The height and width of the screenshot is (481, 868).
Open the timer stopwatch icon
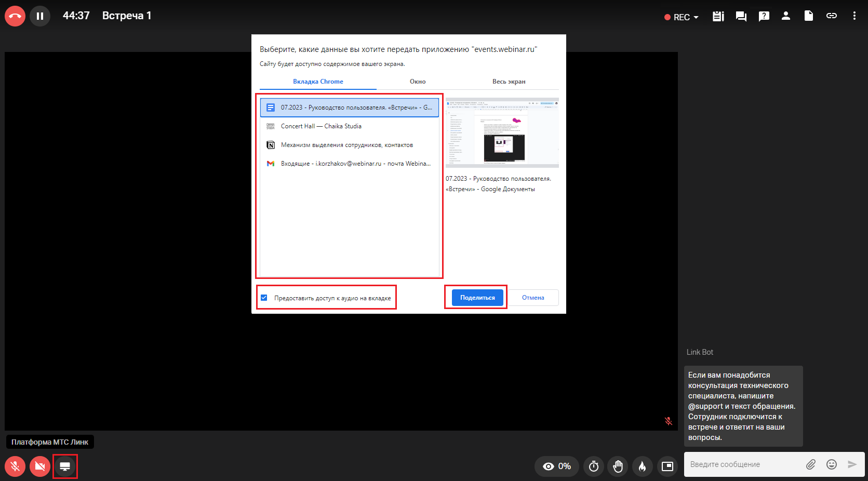tap(594, 466)
